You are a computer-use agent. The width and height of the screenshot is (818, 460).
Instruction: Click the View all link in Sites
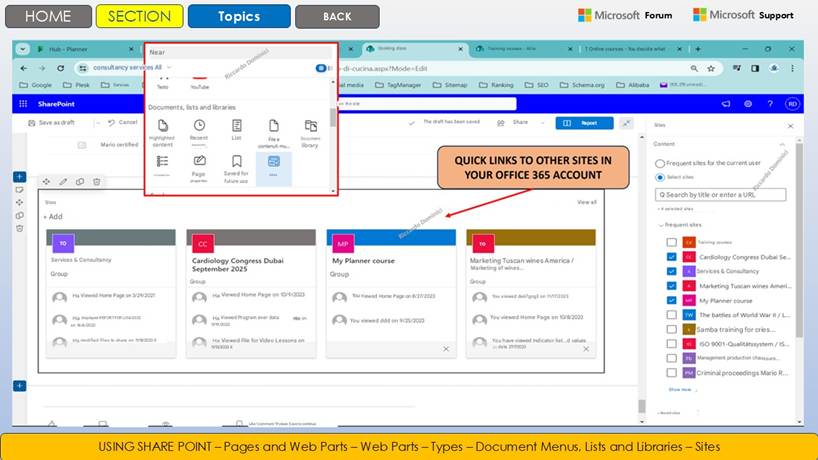click(x=587, y=202)
